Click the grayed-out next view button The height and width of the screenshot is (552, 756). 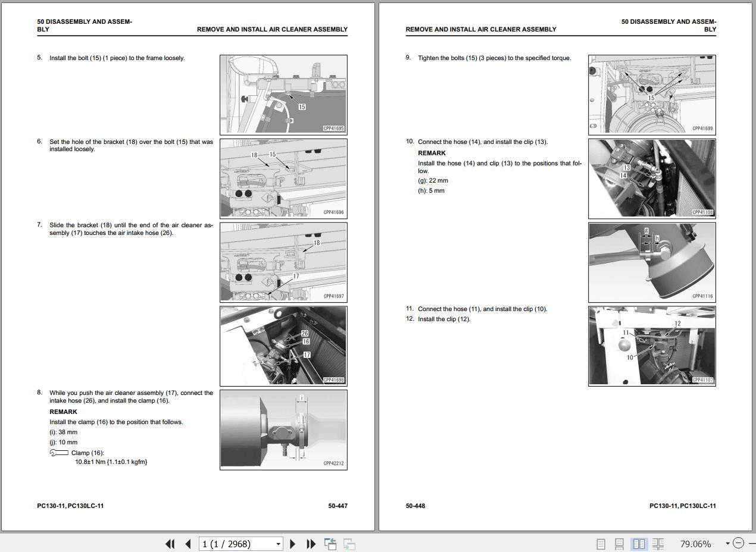pos(349,544)
